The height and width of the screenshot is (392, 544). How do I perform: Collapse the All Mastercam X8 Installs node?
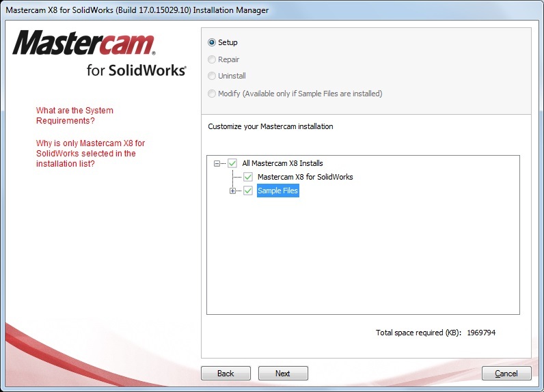217,163
